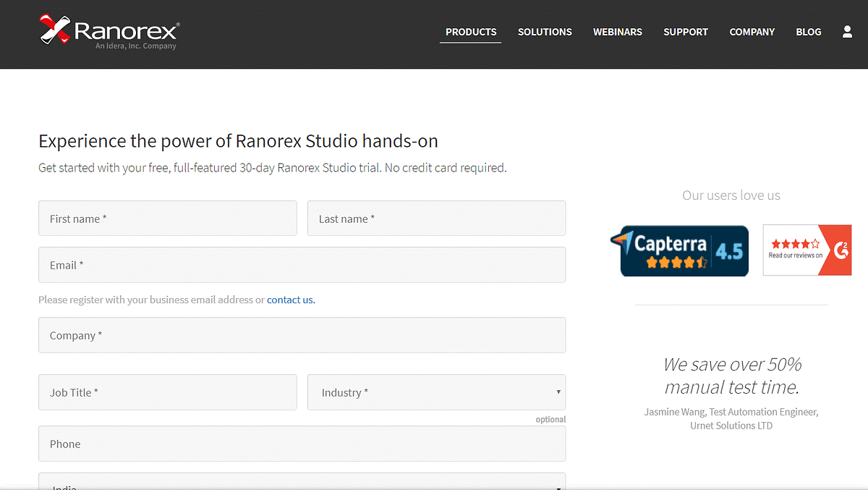Open the Products menu

470,32
